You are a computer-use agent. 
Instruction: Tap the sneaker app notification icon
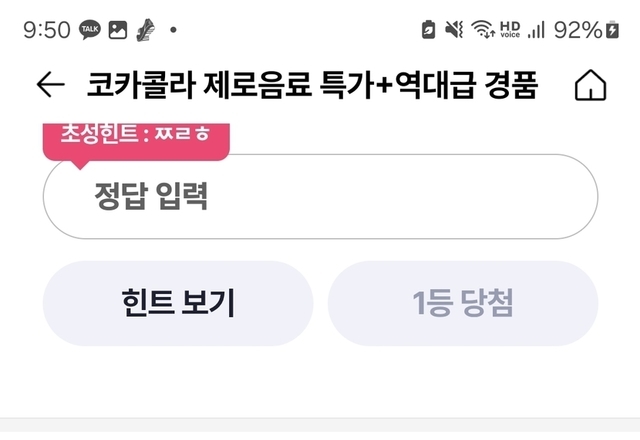tap(145, 30)
